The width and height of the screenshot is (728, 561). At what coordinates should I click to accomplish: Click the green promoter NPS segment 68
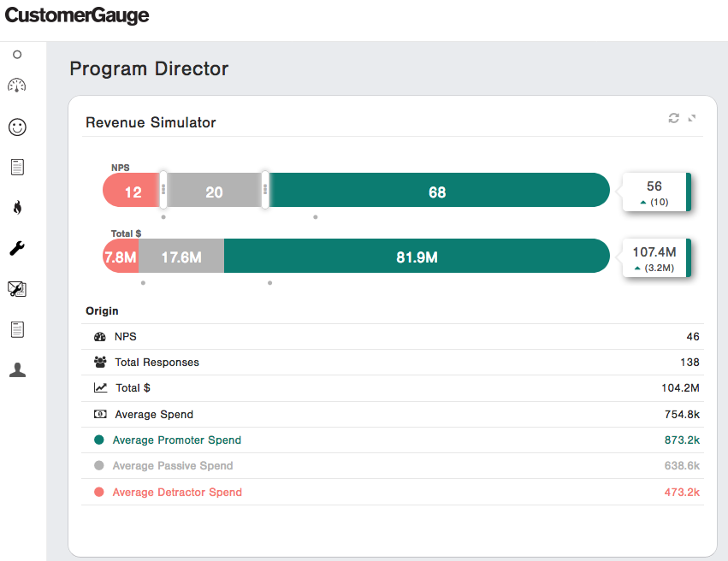click(437, 192)
